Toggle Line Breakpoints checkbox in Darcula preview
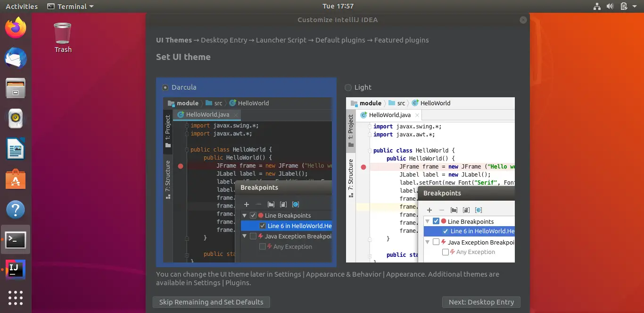This screenshot has height=313, width=644. click(x=253, y=215)
